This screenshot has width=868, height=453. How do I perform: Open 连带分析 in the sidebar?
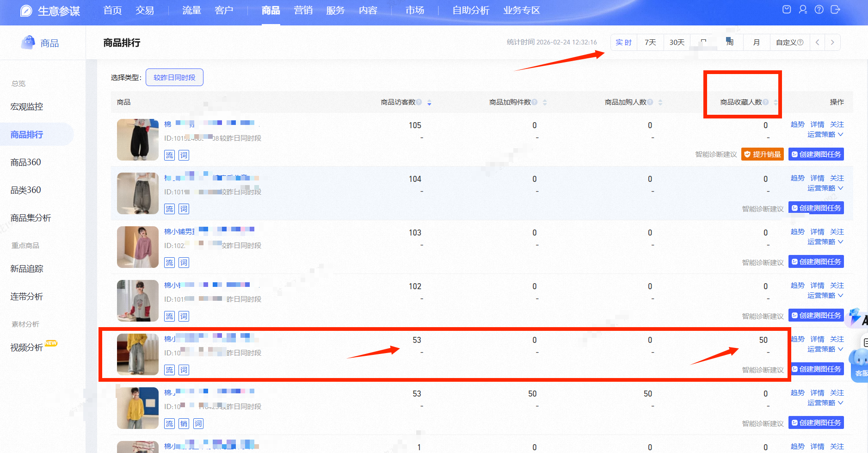(x=27, y=297)
